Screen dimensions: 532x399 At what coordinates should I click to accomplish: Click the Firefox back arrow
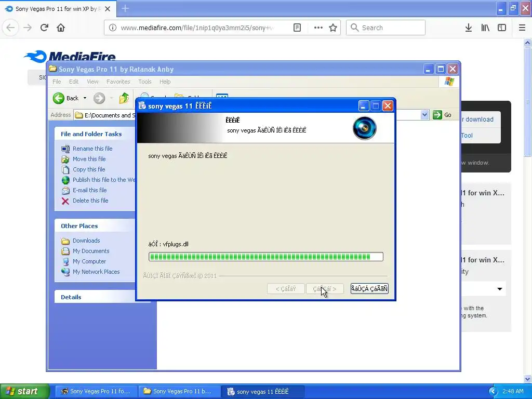pos(10,28)
